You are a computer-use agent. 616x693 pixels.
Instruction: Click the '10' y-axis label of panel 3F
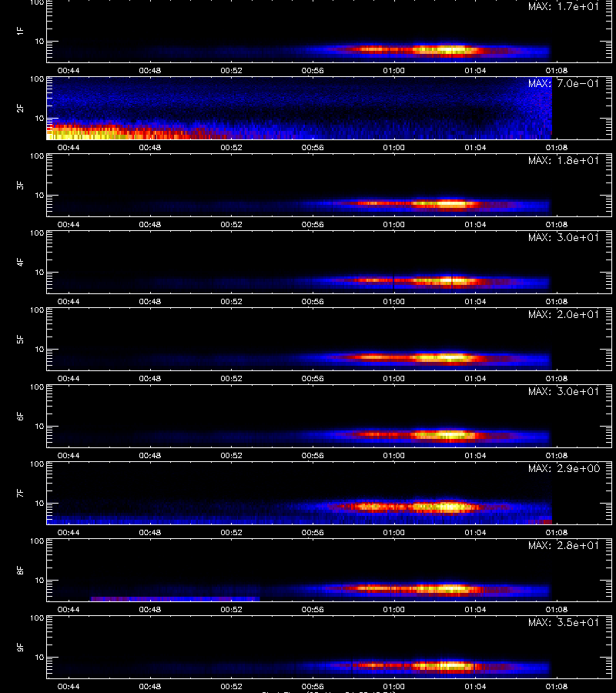coord(39,195)
